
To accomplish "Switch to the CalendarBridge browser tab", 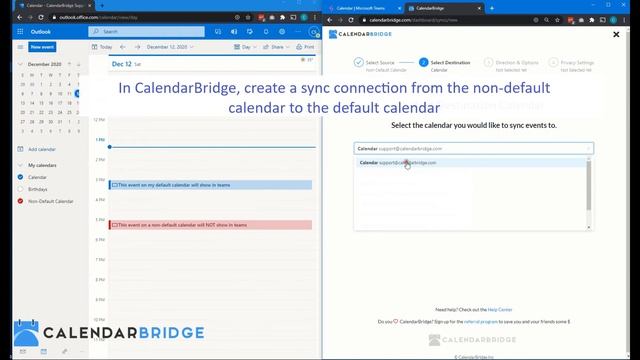I will coord(444,8).
